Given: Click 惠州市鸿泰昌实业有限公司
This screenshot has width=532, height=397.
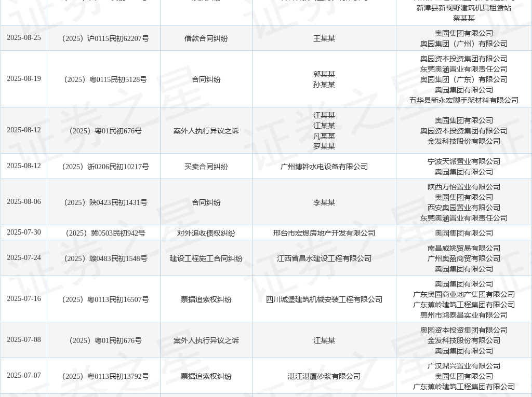Looking at the screenshot, I should click(x=464, y=316).
